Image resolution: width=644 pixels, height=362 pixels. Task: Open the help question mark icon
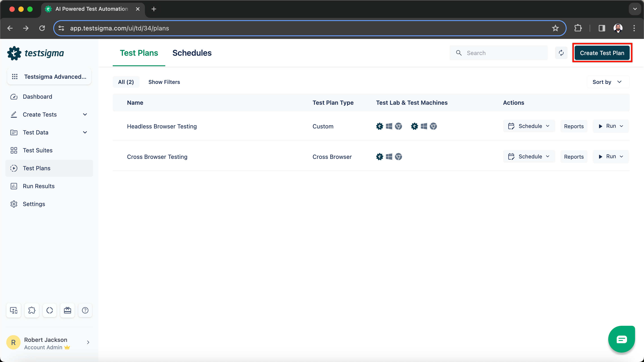point(85,310)
